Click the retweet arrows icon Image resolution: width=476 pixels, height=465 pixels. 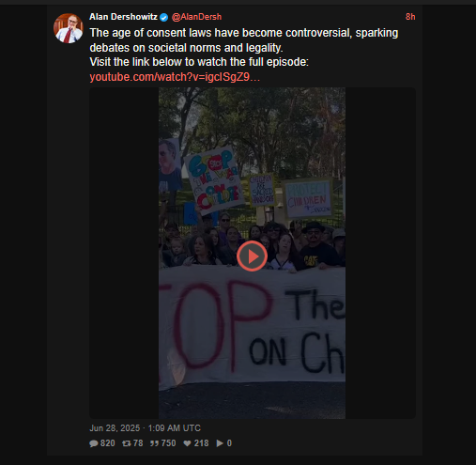point(127,443)
